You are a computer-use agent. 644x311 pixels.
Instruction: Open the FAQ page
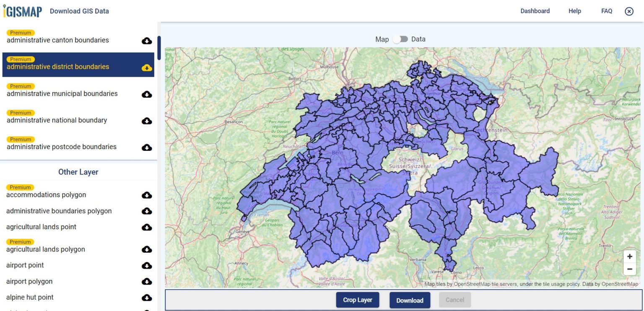606,11
